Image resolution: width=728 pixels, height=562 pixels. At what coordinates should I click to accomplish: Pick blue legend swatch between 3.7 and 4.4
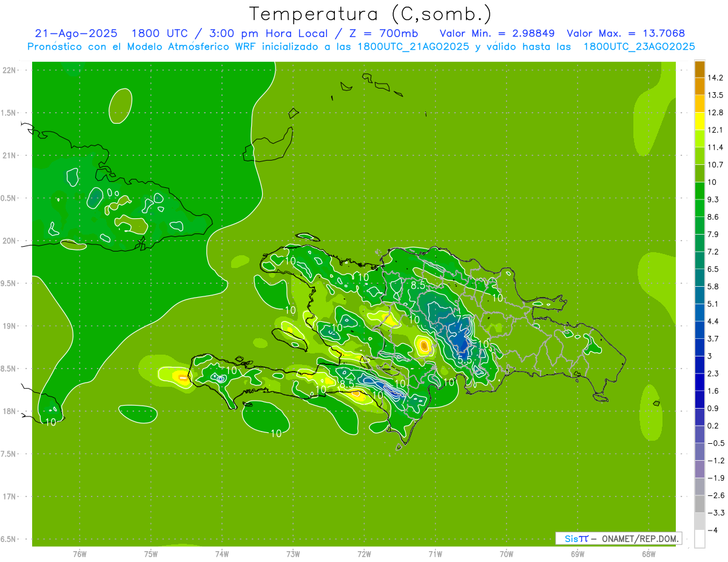[699, 330]
